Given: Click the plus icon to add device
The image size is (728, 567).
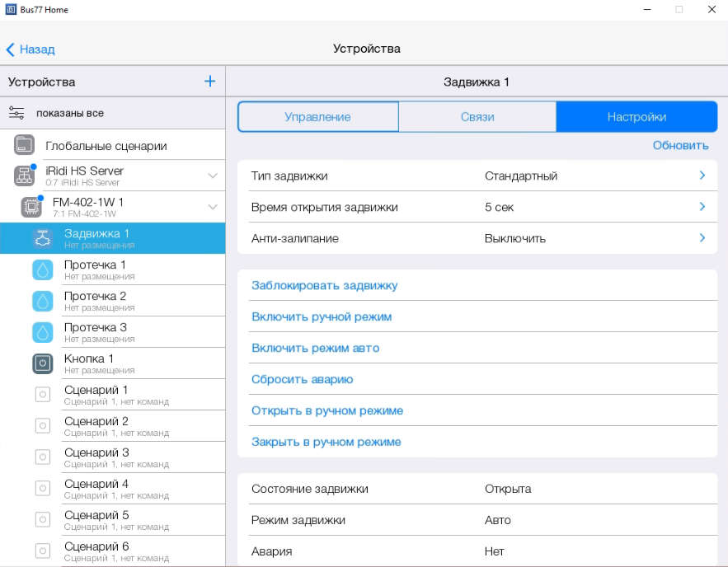Looking at the screenshot, I should coord(209,82).
